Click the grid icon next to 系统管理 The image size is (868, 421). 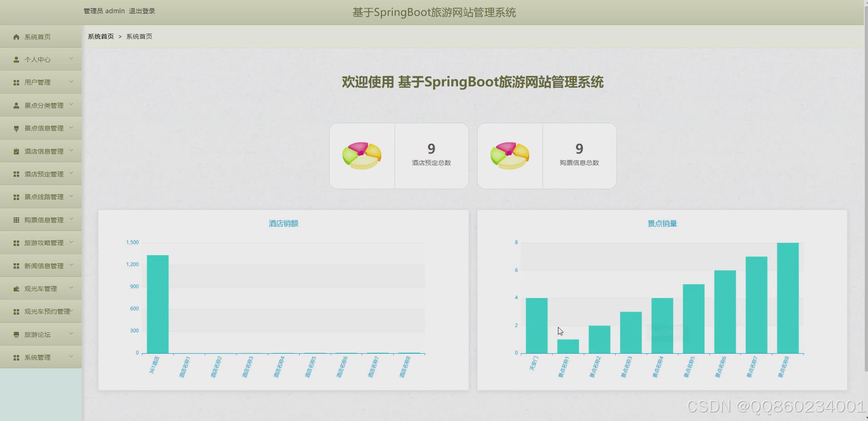16,357
